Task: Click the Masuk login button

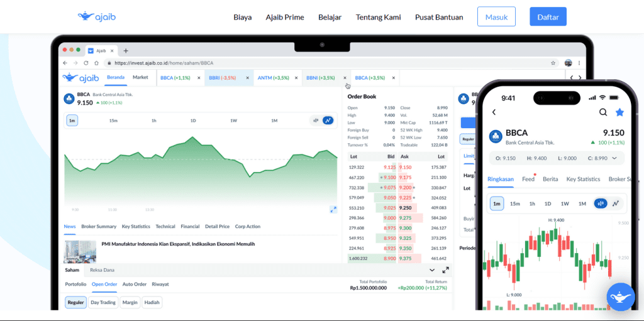Action: (x=496, y=17)
